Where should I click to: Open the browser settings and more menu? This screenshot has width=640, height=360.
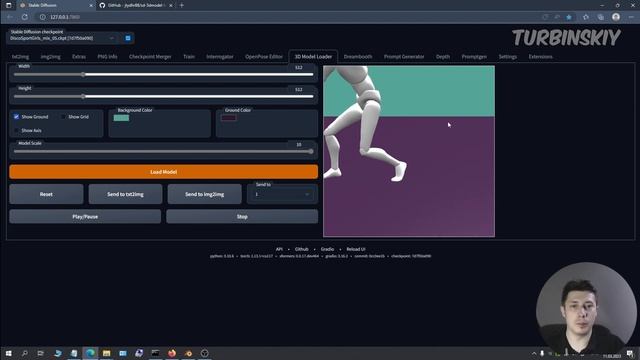(631, 17)
